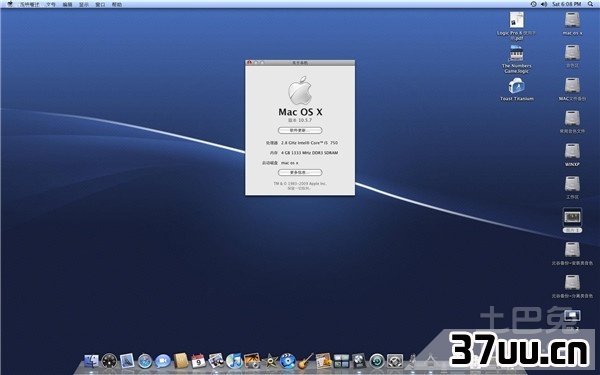Click startup disk 'mac os x' value text
Image resolution: width=600 pixels, height=375 pixels.
[290, 163]
